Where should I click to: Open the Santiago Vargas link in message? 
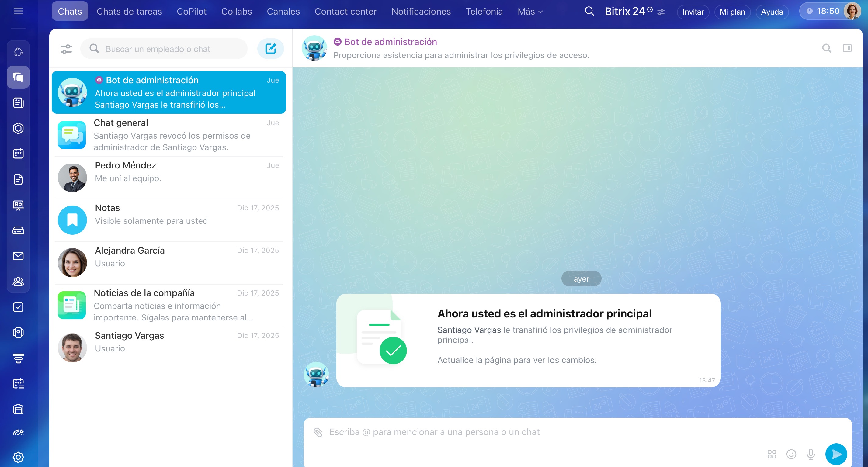click(x=469, y=330)
